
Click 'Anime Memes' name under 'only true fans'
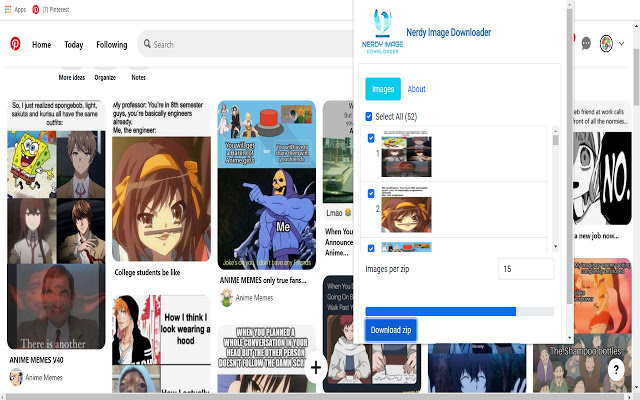254,298
